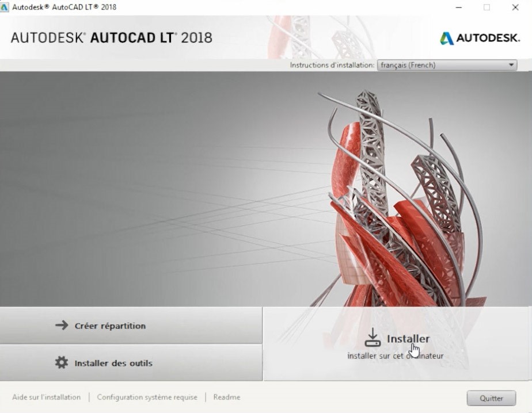Image resolution: width=532 pixels, height=413 pixels.
Task: Start Installer sur cet ordinateur
Action: pyautogui.click(x=396, y=343)
